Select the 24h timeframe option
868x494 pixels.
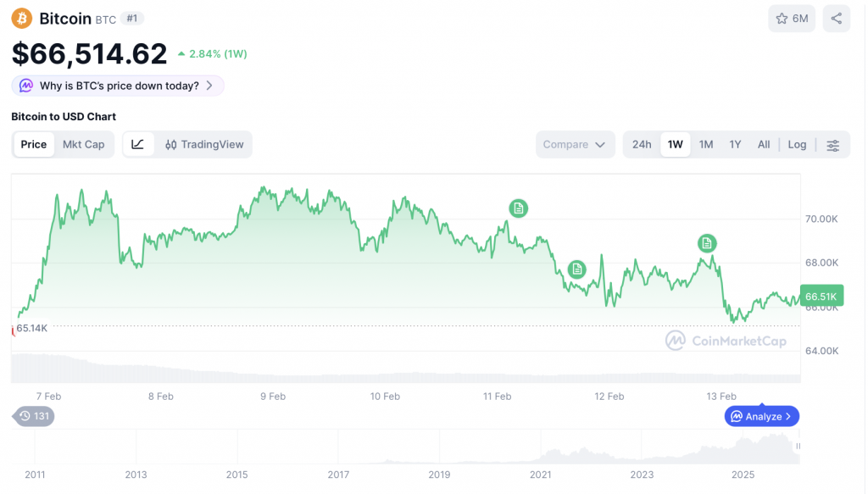click(641, 144)
